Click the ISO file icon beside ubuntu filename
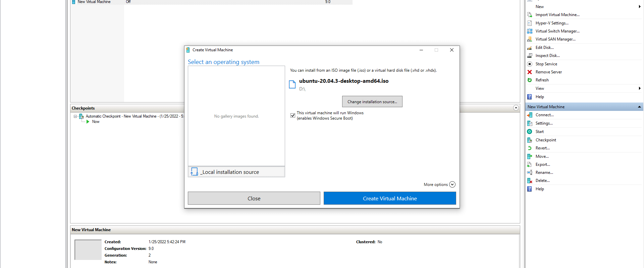Screen dimensions: 644x268 [292, 84]
